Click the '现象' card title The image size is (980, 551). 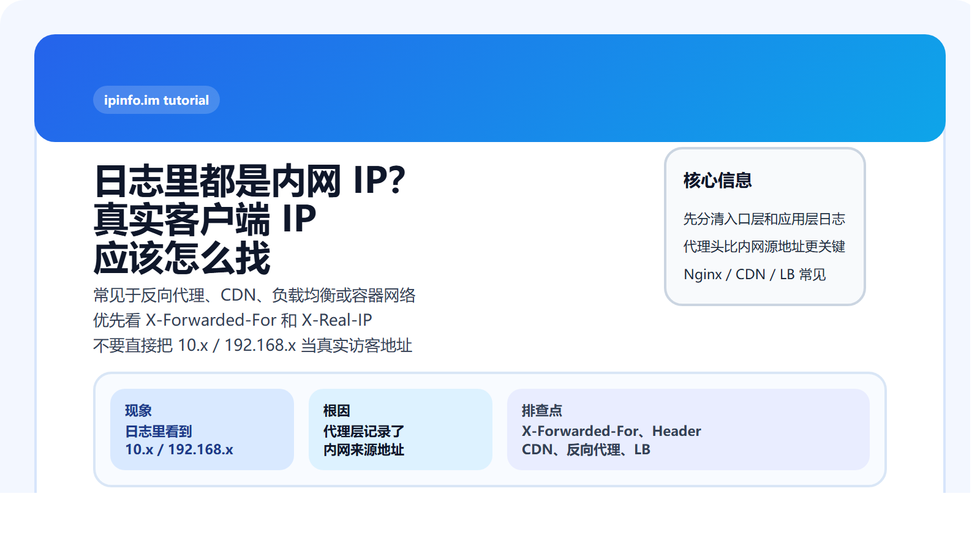[138, 410]
